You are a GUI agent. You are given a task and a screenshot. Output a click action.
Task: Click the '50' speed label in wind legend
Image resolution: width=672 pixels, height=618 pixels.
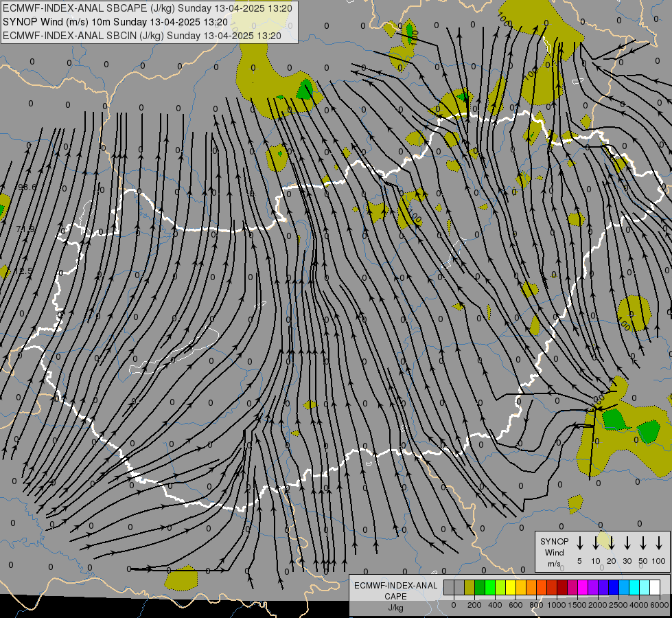pos(643,561)
